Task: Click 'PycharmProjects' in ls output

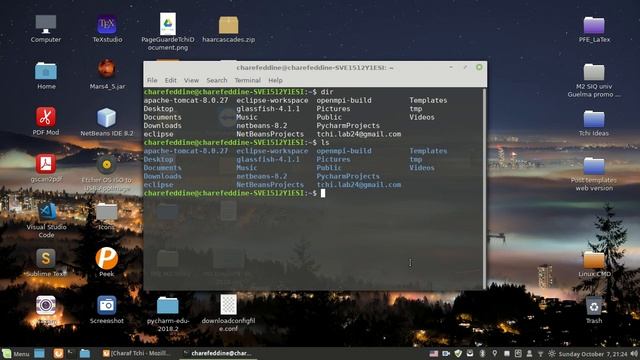Action: (348, 176)
